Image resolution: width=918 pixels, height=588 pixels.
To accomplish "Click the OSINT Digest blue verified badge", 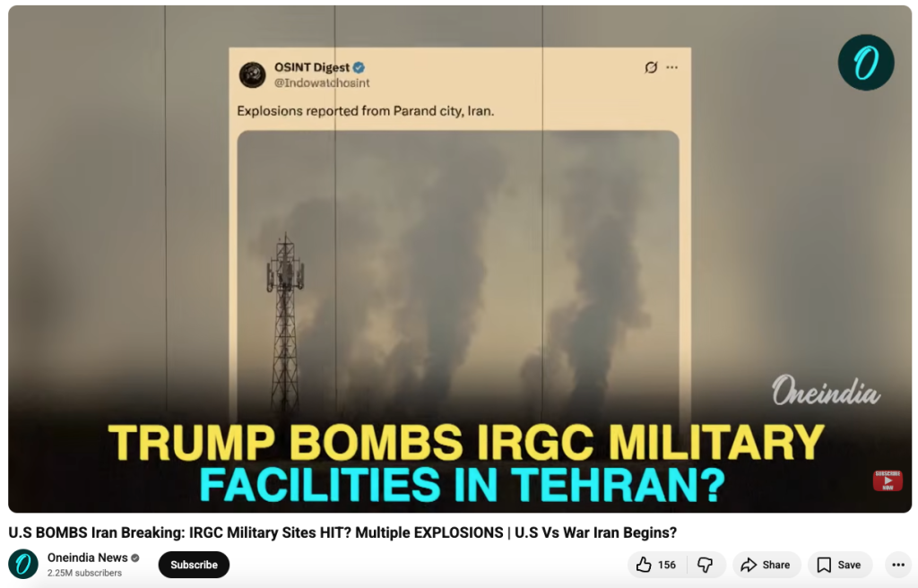I will 359,67.
